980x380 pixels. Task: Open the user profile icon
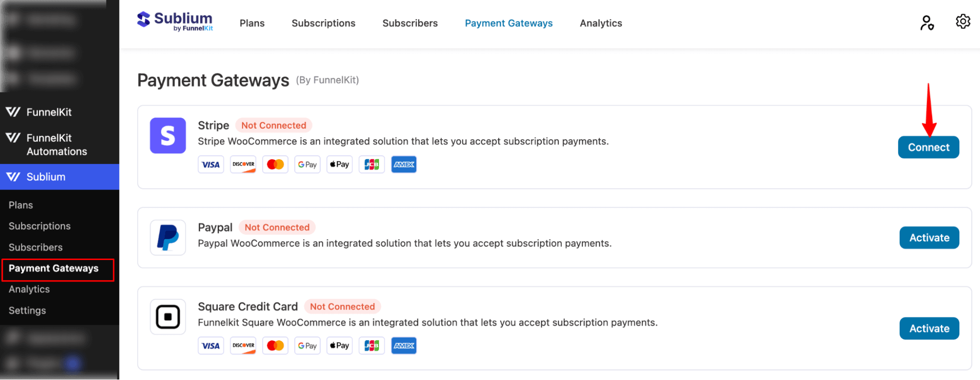tap(927, 22)
